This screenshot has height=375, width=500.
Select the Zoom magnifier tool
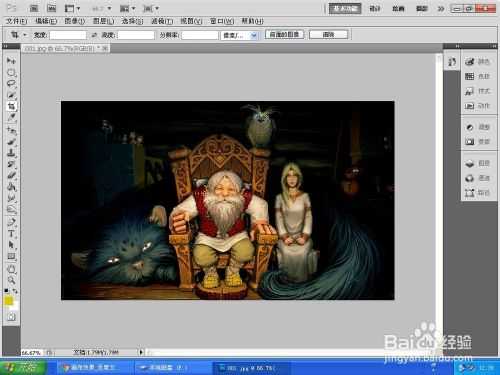(x=12, y=280)
